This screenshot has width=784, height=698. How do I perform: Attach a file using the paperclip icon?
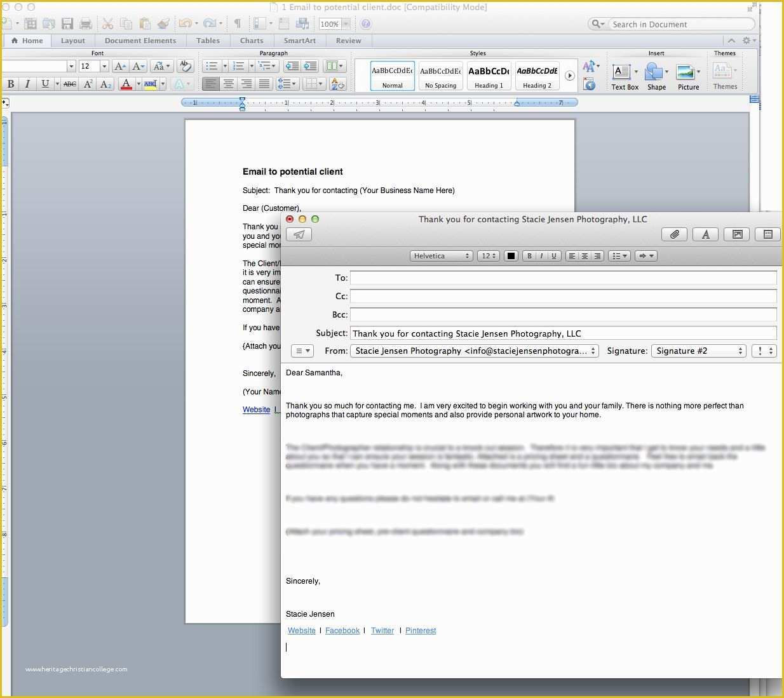pyautogui.click(x=674, y=234)
